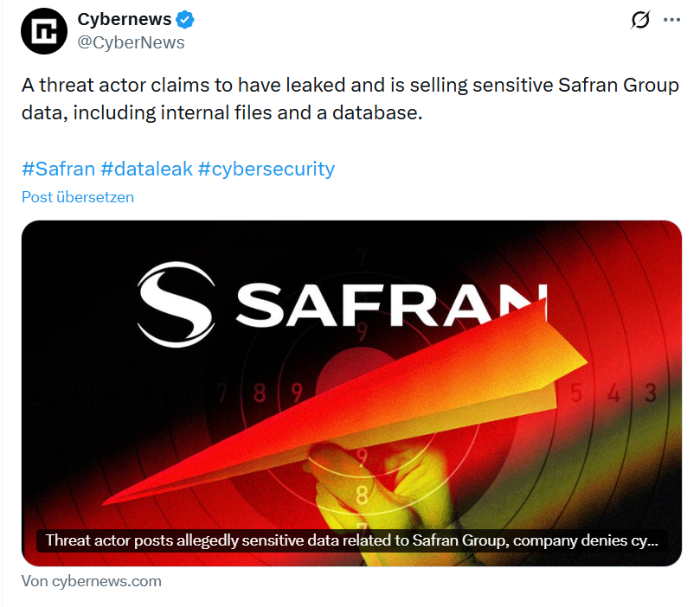Open the three-dot more options menu
Image resolution: width=700 pixels, height=607 pixels.
point(671,20)
